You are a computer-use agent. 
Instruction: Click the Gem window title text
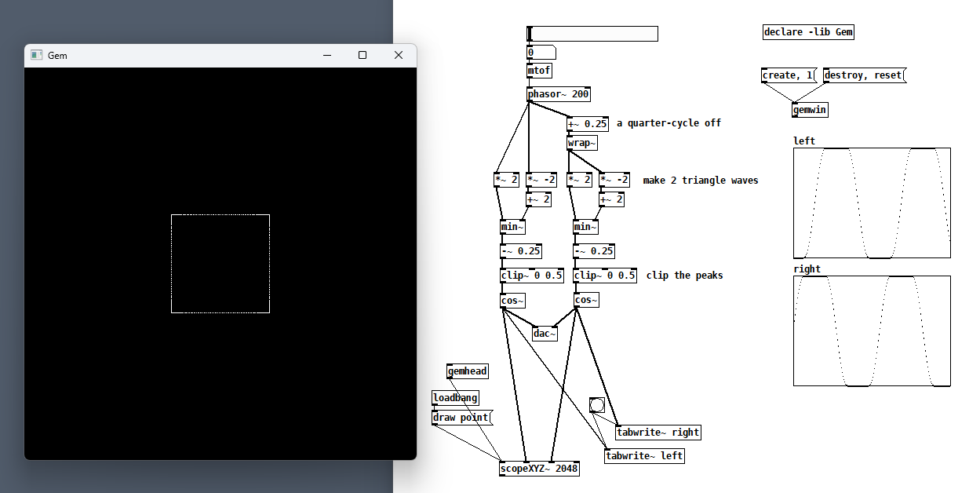(x=57, y=56)
